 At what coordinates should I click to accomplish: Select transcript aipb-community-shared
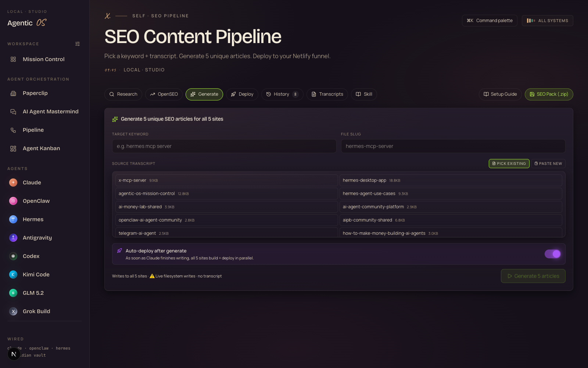coord(451,220)
